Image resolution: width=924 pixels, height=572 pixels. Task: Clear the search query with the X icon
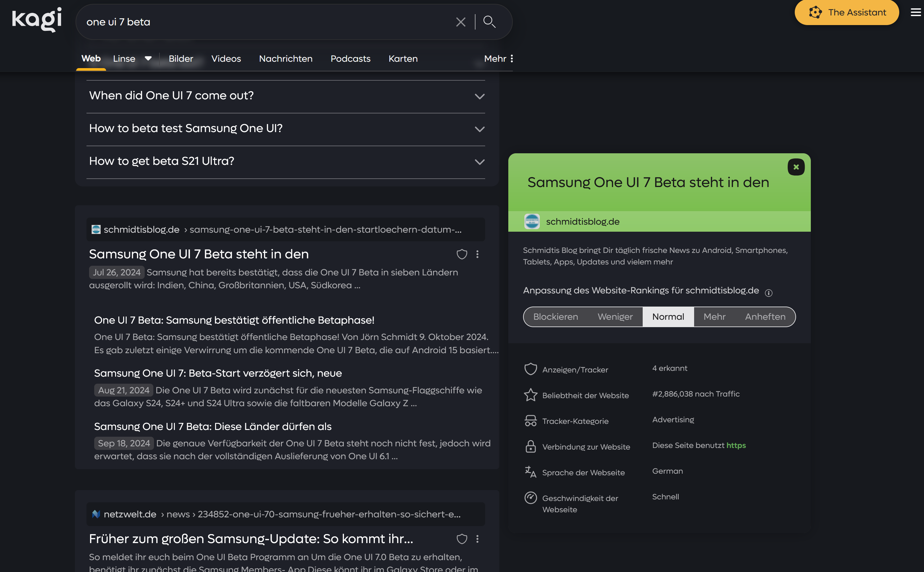(460, 22)
